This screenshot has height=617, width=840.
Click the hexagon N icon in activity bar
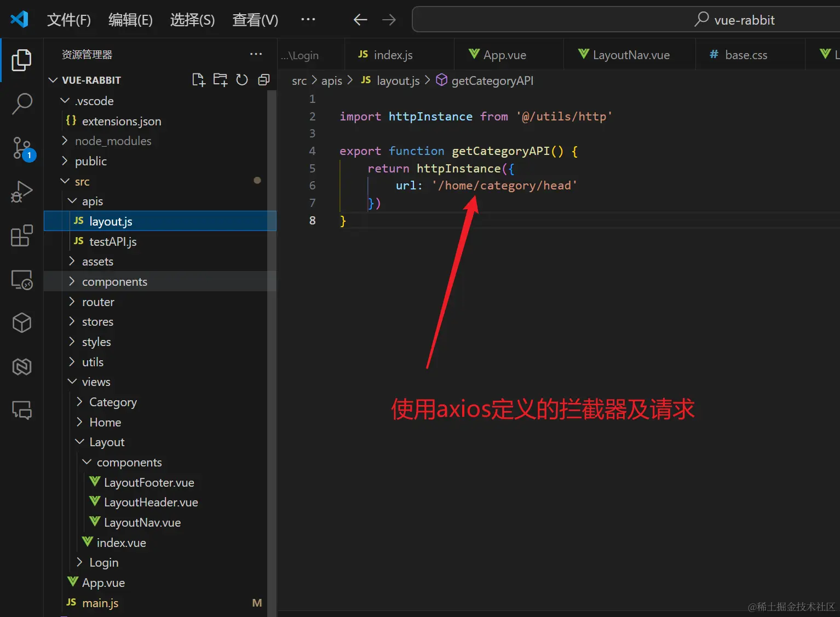pyautogui.click(x=21, y=367)
